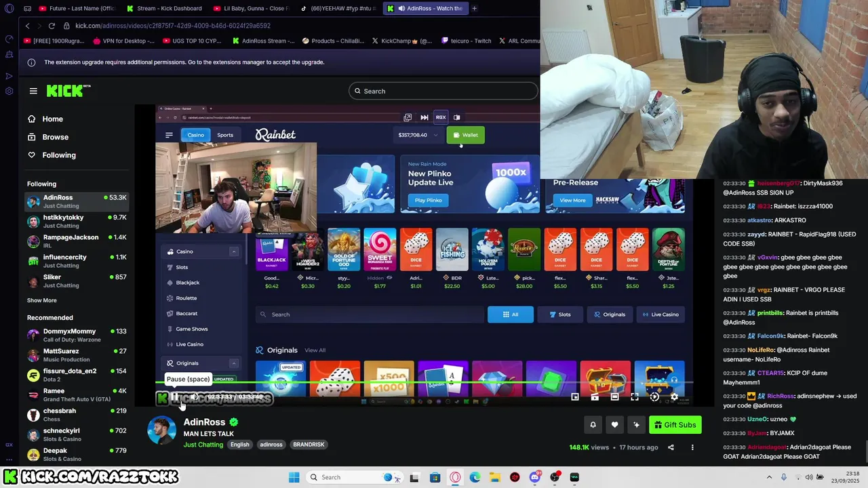
Task: Click the BRANDRISK tag
Action: coord(309,445)
